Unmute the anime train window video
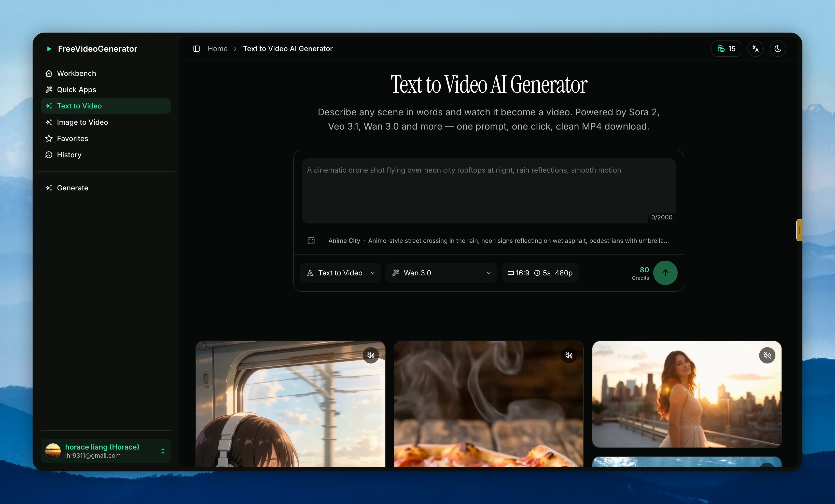The height and width of the screenshot is (504, 835). 371,355
